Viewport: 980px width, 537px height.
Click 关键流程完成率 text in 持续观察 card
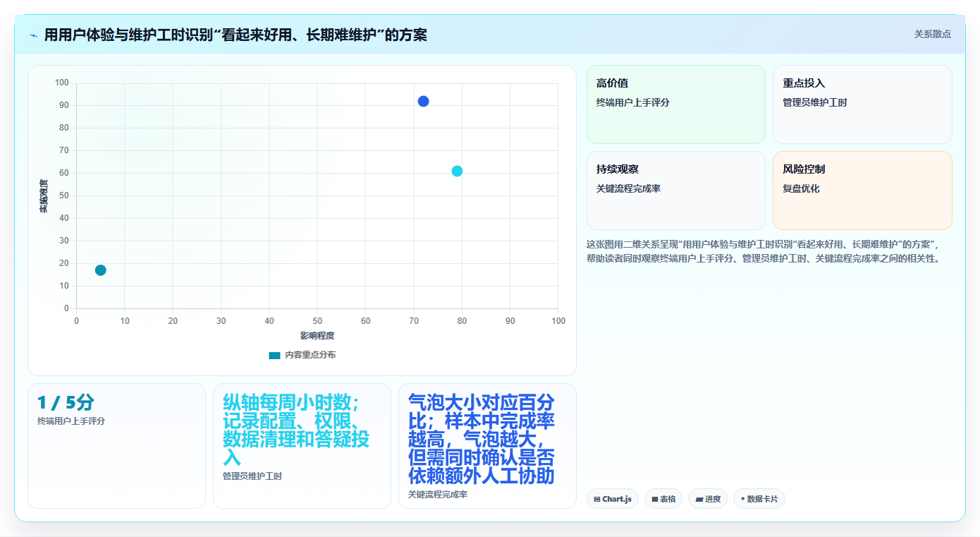coord(629,188)
